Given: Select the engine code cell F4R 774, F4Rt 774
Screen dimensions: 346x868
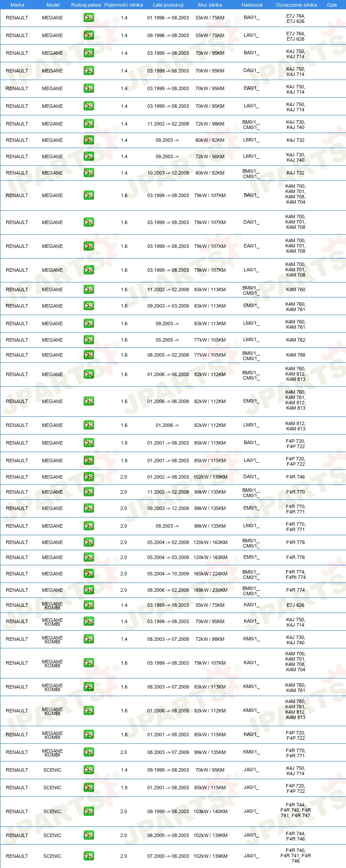Looking at the screenshot, I should pyautogui.click(x=296, y=575).
